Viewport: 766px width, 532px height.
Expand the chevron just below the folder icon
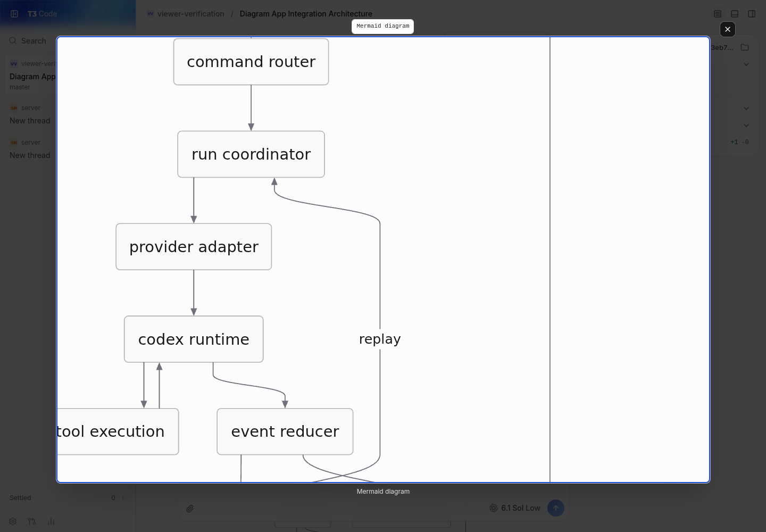pos(746,64)
